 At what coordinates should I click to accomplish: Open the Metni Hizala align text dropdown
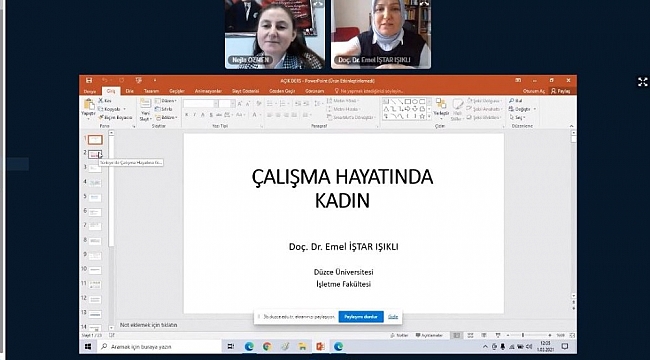pos(343,109)
